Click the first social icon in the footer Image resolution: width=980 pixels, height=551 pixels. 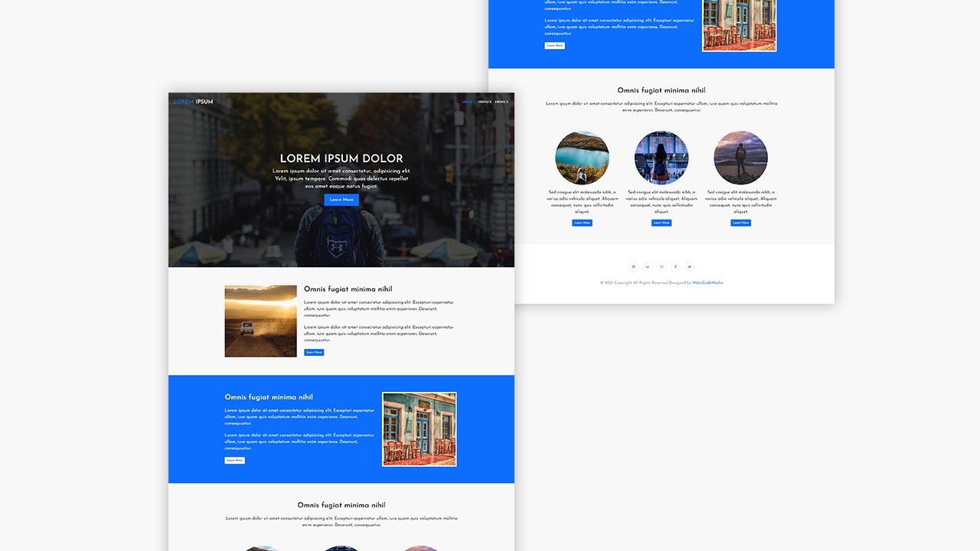633,267
